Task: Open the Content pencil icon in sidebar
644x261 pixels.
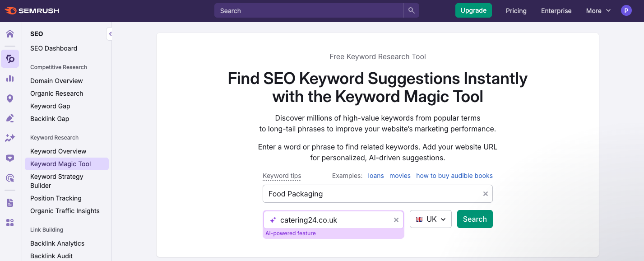Action: point(10,118)
